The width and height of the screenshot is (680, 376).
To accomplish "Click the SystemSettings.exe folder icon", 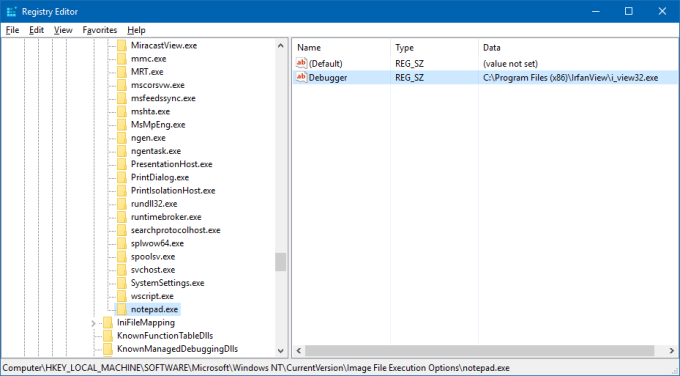I will coord(122,283).
